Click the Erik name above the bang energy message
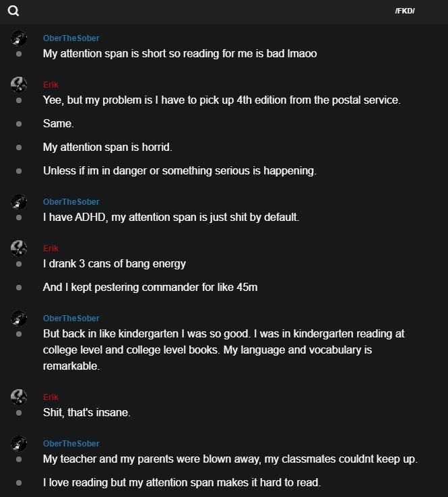Screen dimensions: 448x497 51,249
